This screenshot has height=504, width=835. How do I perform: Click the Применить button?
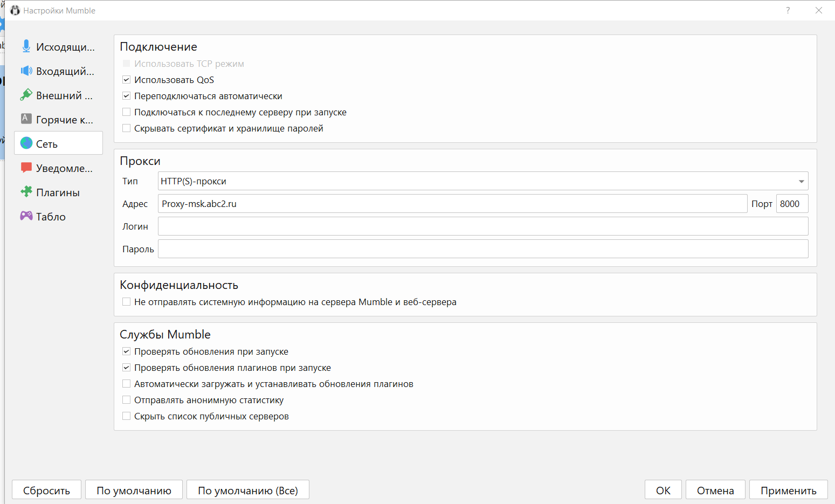788,490
